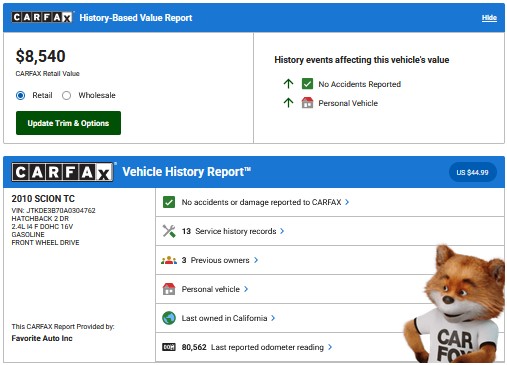Click up arrow icon next to No Accidents Reported
The height and width of the screenshot is (365, 507).
288,84
